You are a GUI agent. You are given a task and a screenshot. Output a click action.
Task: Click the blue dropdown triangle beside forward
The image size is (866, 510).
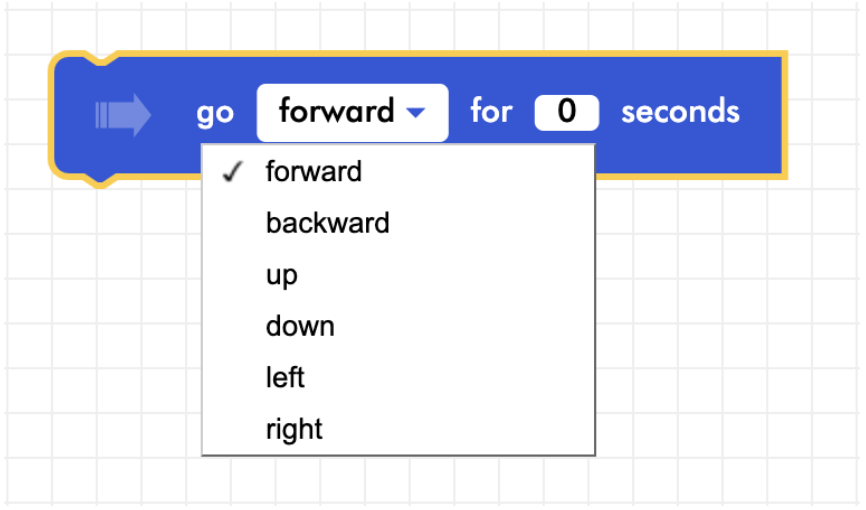click(416, 113)
